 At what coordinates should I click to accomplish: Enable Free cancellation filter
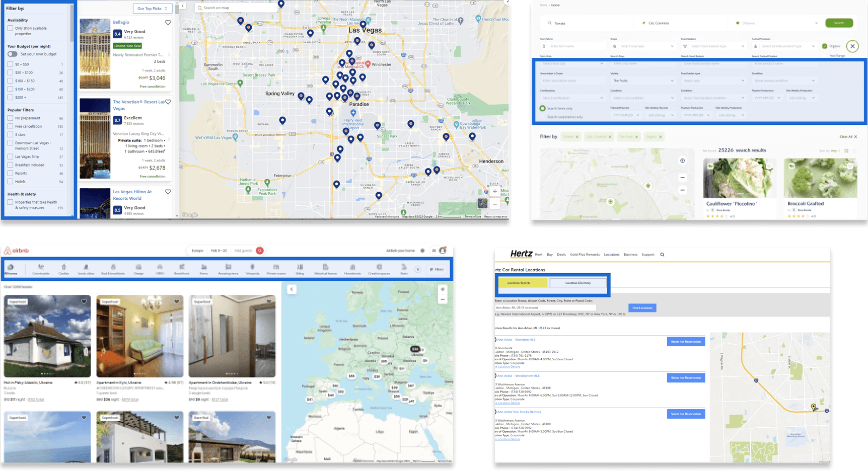[x=10, y=126]
